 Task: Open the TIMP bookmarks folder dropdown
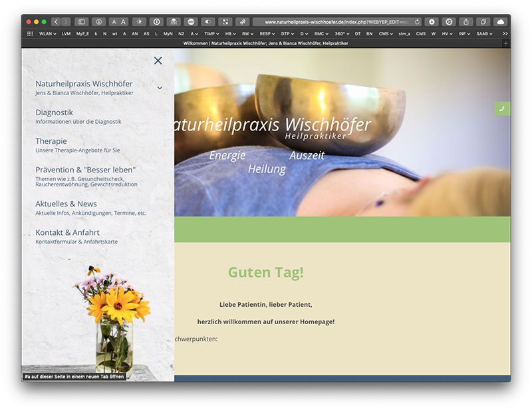(211, 33)
